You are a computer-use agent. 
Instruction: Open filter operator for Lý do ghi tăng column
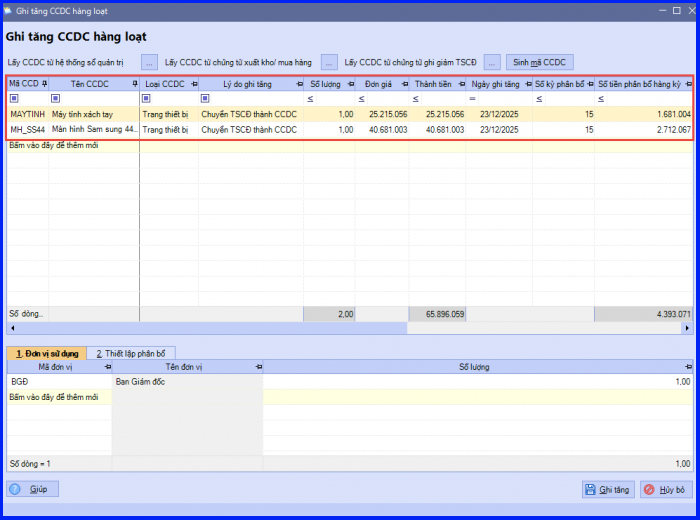click(x=205, y=99)
